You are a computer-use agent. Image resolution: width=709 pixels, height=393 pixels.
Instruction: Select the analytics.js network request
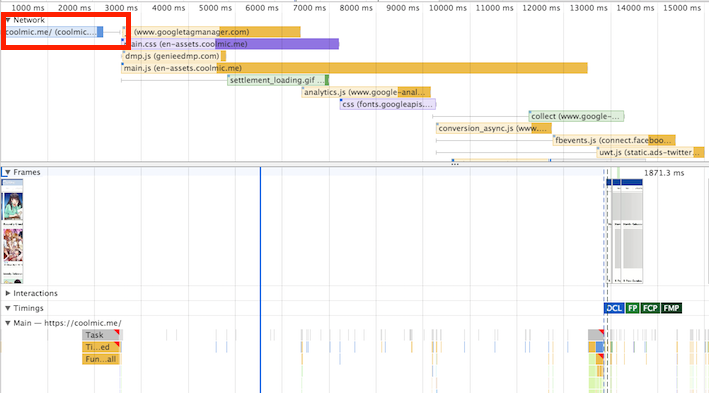366,92
